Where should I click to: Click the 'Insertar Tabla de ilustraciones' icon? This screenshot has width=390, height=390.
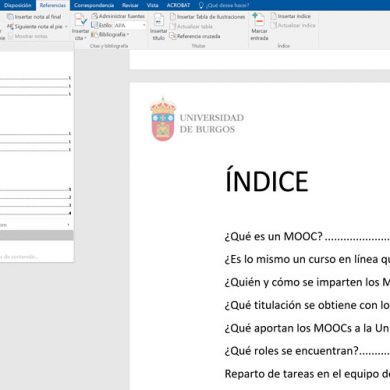(x=173, y=17)
